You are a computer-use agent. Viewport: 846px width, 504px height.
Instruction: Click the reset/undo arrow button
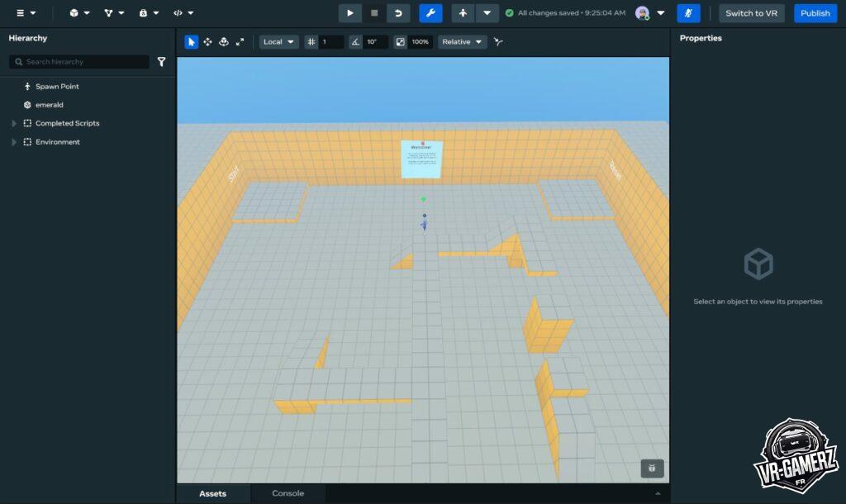[x=398, y=13]
